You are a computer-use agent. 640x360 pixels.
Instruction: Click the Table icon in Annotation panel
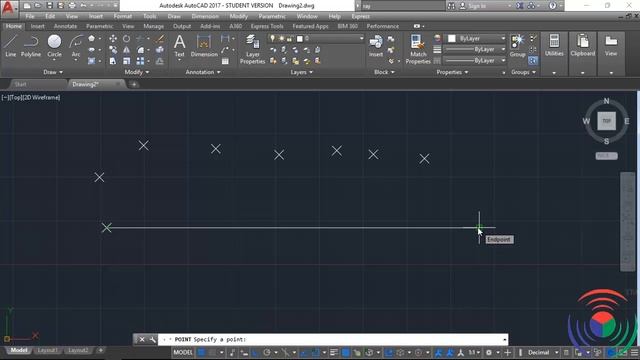point(225,61)
